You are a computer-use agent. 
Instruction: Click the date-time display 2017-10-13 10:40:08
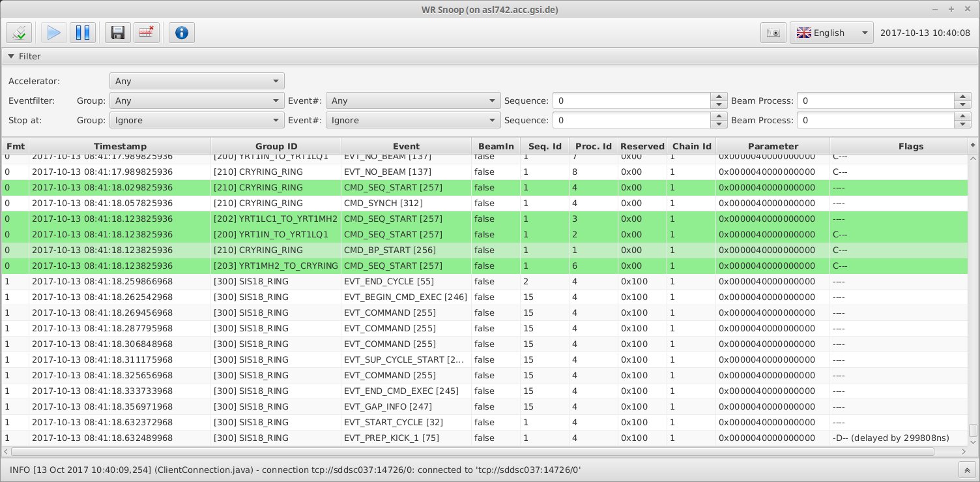coord(925,33)
